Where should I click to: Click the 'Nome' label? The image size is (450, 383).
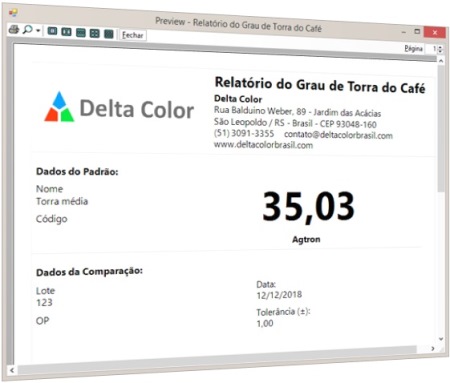pyautogui.click(x=49, y=189)
